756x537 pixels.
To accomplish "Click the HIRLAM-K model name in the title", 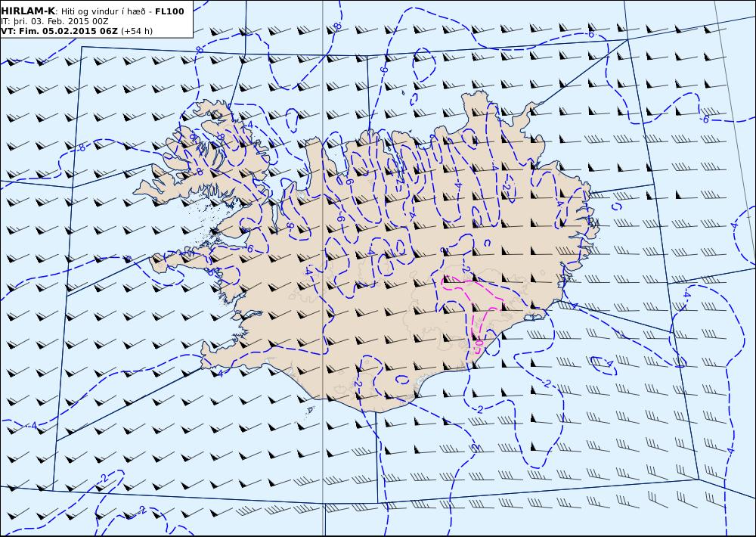I will point(28,11).
